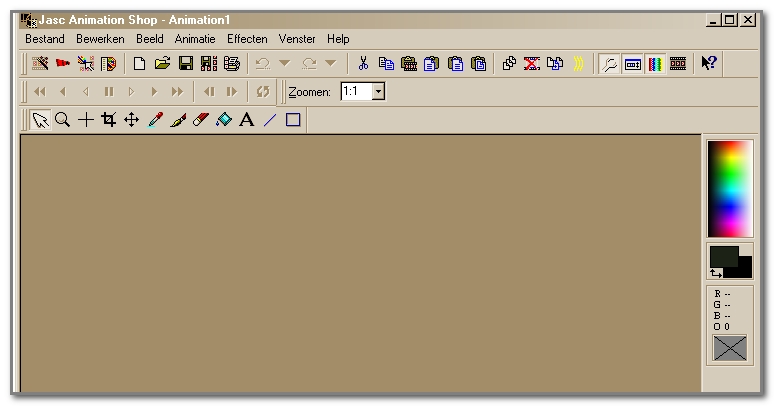Screen dimensions: 774x406
Task: Select the Text tool letter A
Action: pos(246,120)
